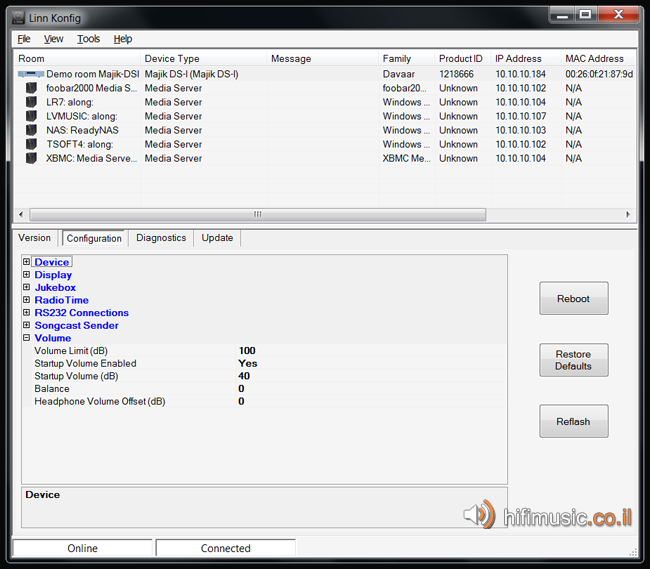The image size is (650, 569).
Task: Select the LR7: along: row
Action: (x=325, y=102)
